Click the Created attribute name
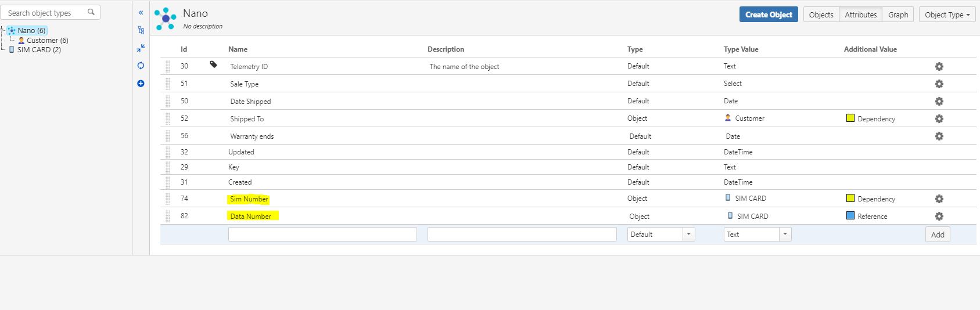The height and width of the screenshot is (310, 980). tap(240, 182)
